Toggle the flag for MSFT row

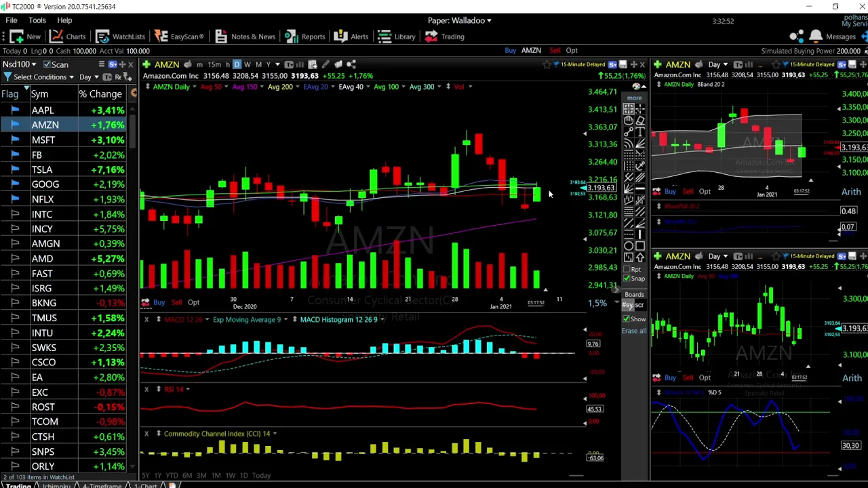pos(15,140)
